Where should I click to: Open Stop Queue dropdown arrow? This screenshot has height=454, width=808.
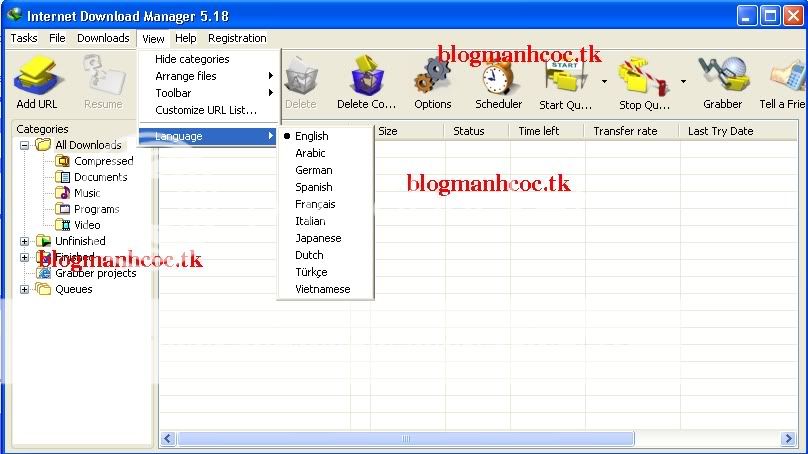683,81
